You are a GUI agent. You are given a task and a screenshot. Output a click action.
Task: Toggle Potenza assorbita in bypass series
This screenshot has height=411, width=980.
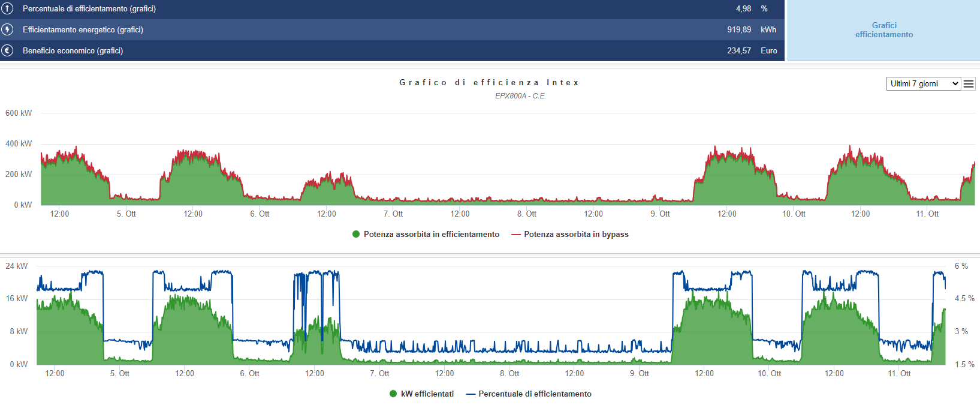(x=576, y=235)
